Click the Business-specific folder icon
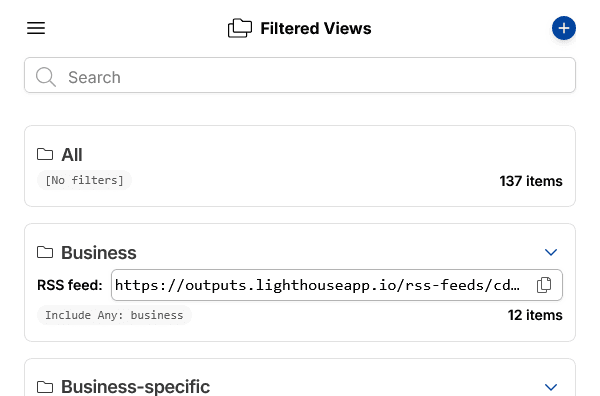The height and width of the screenshot is (396, 600). pyautogui.click(x=45, y=387)
